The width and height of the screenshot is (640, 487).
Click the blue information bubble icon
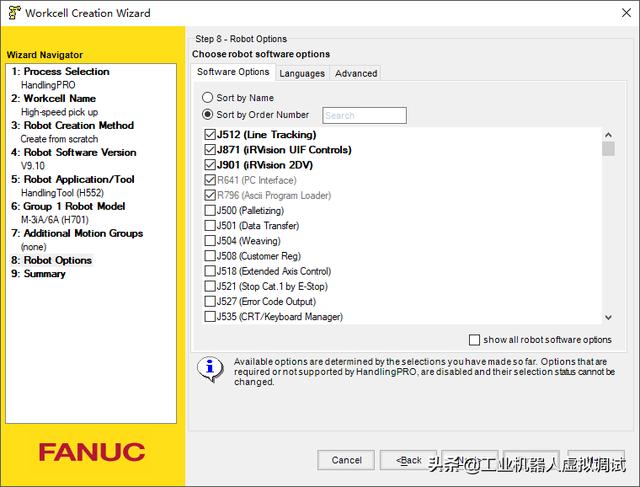[x=210, y=368]
